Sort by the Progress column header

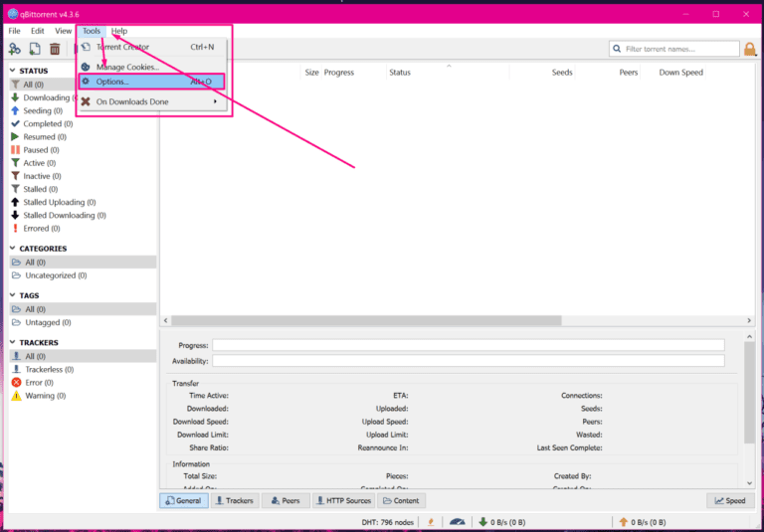point(354,73)
